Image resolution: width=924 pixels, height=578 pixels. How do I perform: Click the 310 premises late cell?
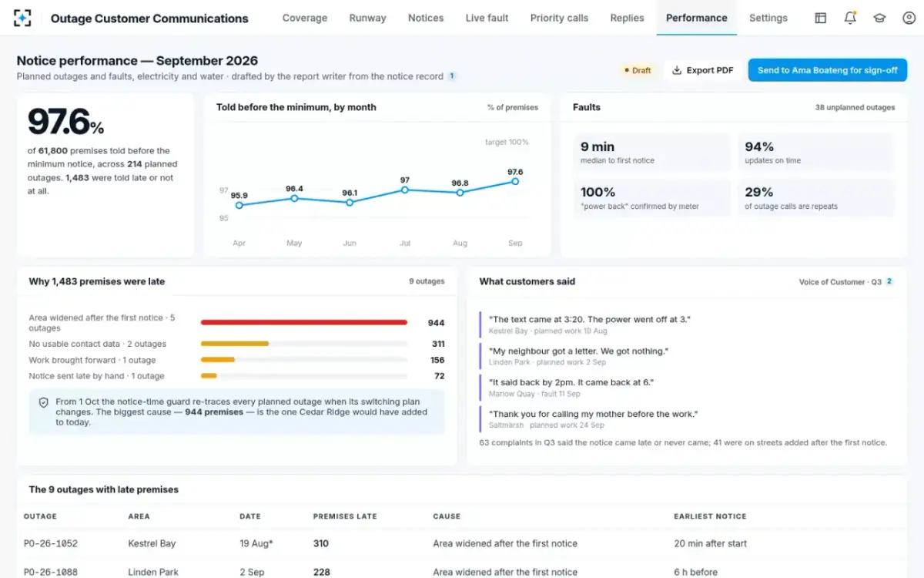click(x=321, y=543)
